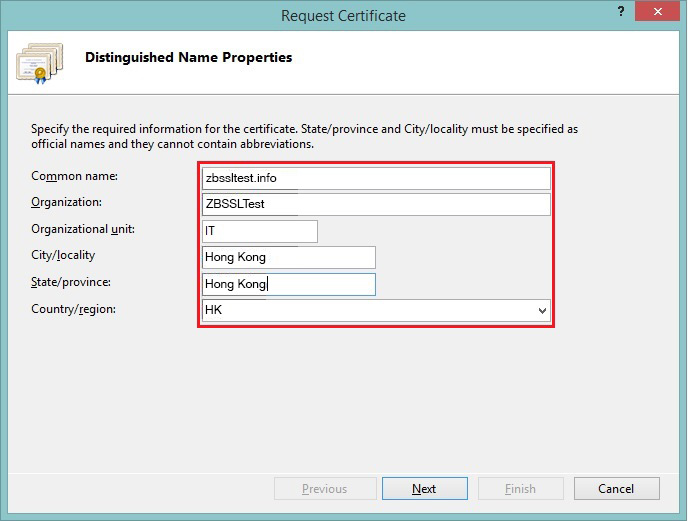
Task: Select the City/locality text box
Action: pyautogui.click(x=288, y=257)
